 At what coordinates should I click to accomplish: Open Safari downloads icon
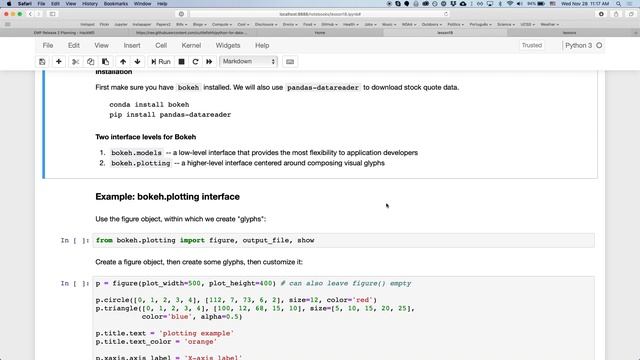[x=601, y=14]
